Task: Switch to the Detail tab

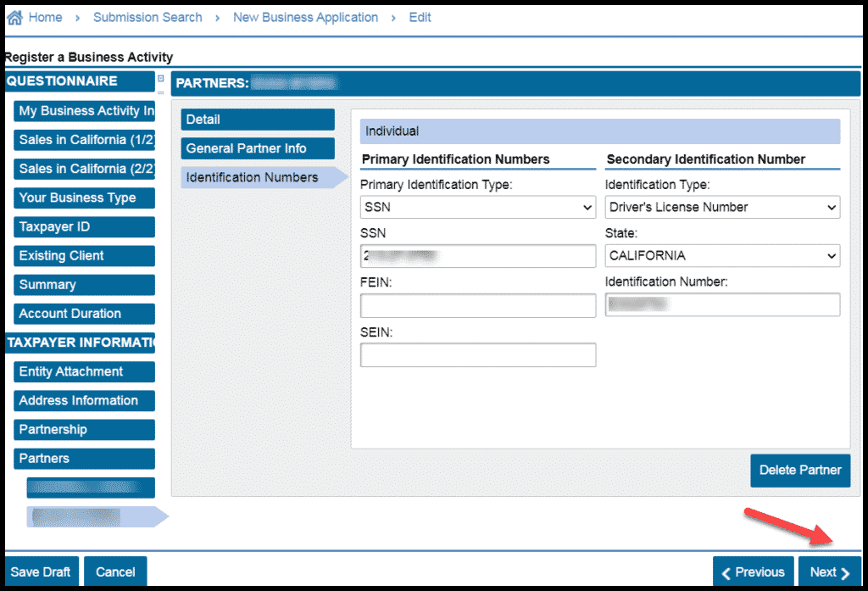Action: coord(258,120)
